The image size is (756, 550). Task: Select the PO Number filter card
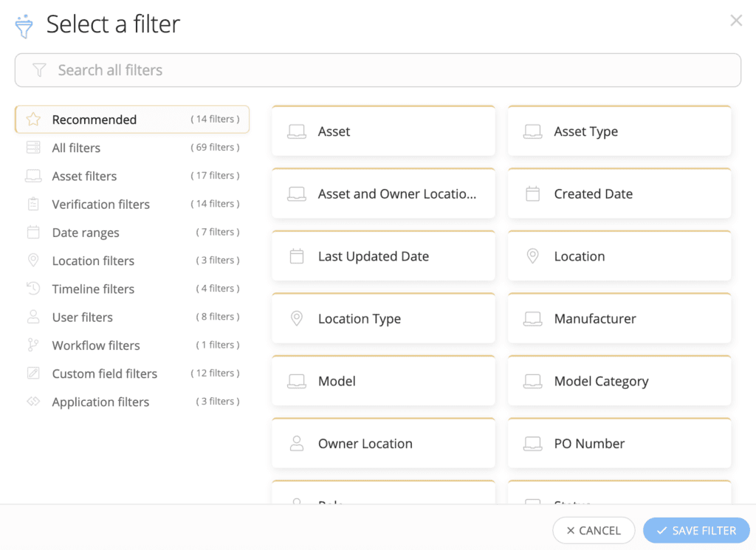pyautogui.click(x=619, y=443)
